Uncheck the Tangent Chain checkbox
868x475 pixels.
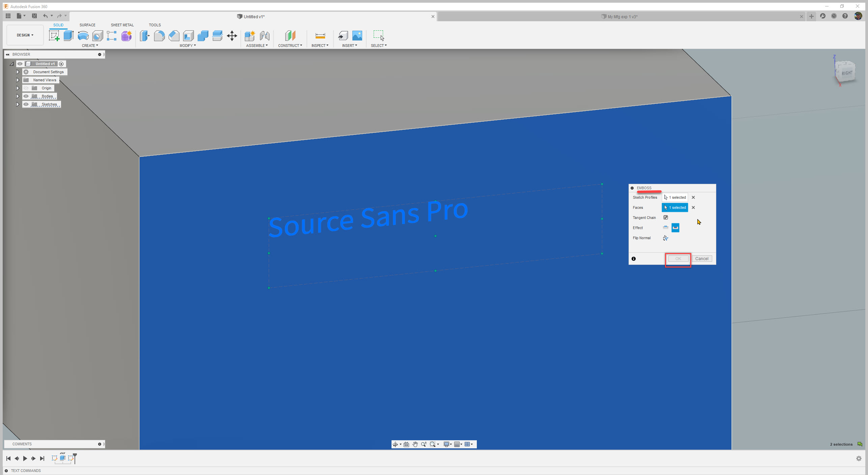(666, 218)
